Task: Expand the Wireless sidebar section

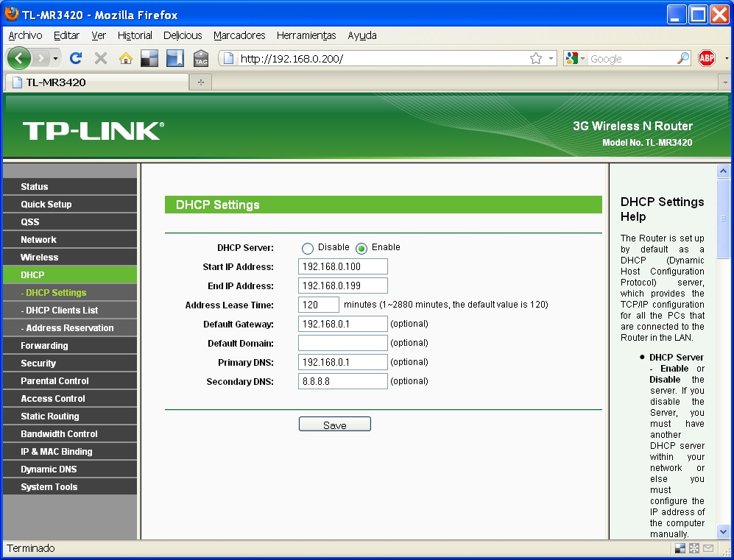Action: [x=70, y=258]
